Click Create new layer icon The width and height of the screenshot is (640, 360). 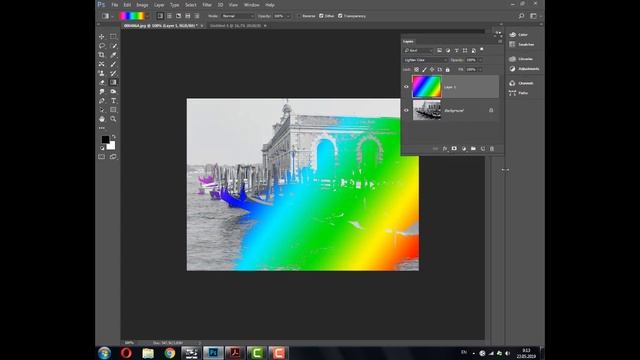click(482, 149)
